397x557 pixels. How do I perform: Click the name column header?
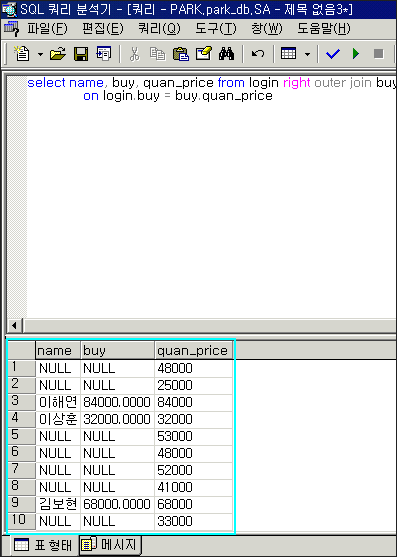click(58, 351)
